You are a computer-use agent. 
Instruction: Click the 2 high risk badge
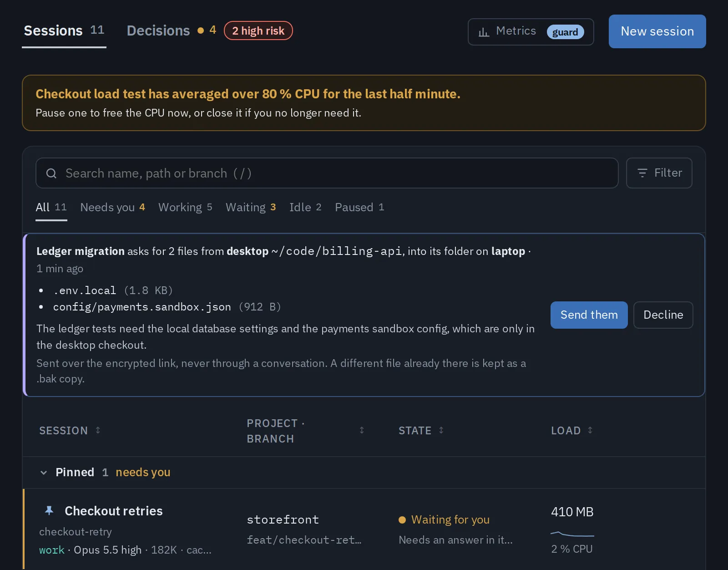pyautogui.click(x=258, y=31)
